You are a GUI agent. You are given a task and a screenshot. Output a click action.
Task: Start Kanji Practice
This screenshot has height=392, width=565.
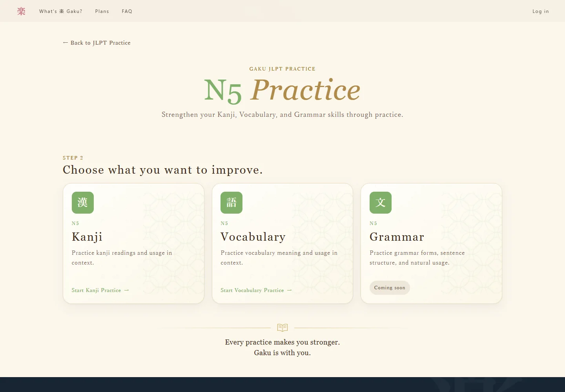[100, 290]
